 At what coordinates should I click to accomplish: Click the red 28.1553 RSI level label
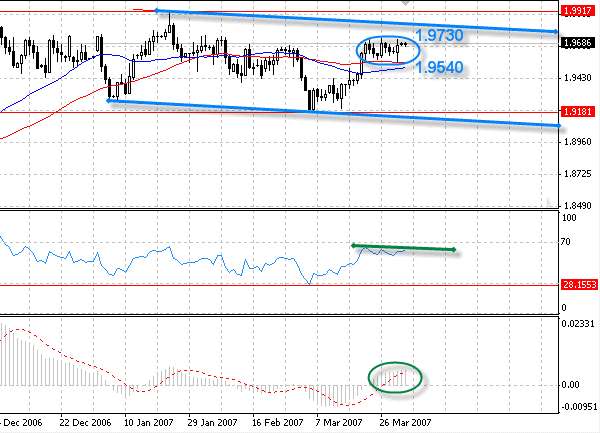pyautogui.click(x=579, y=285)
